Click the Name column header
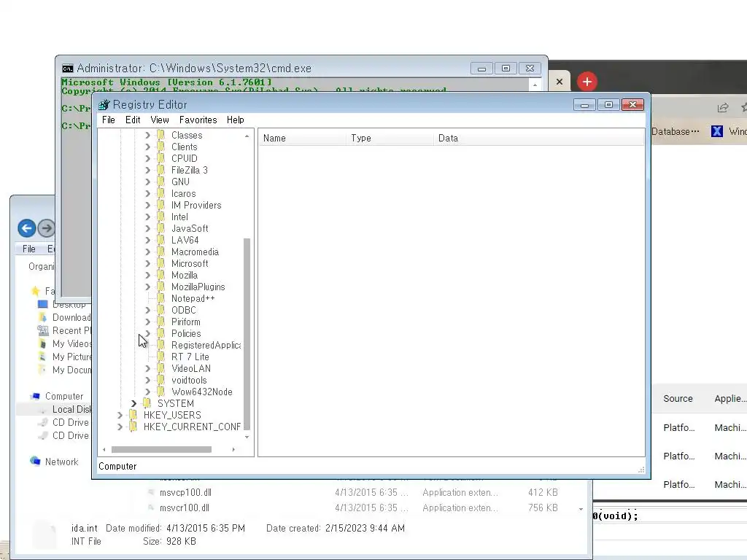The image size is (747, 560). coord(302,138)
